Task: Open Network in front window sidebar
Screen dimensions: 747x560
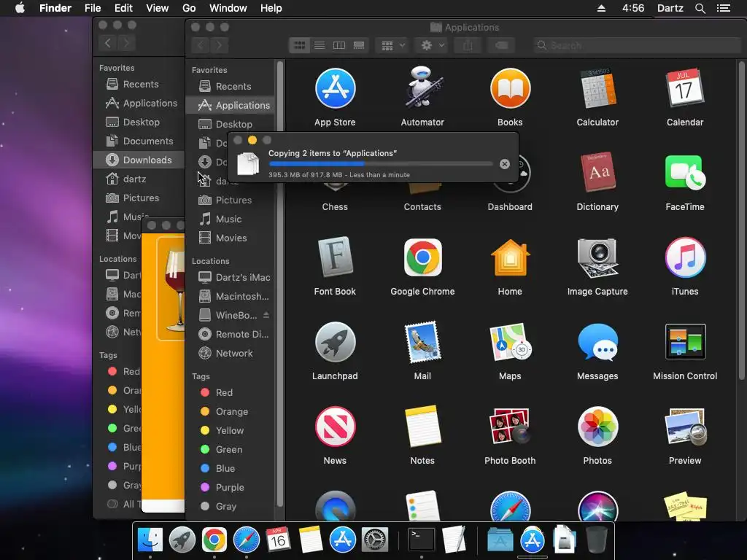Action: [230, 354]
